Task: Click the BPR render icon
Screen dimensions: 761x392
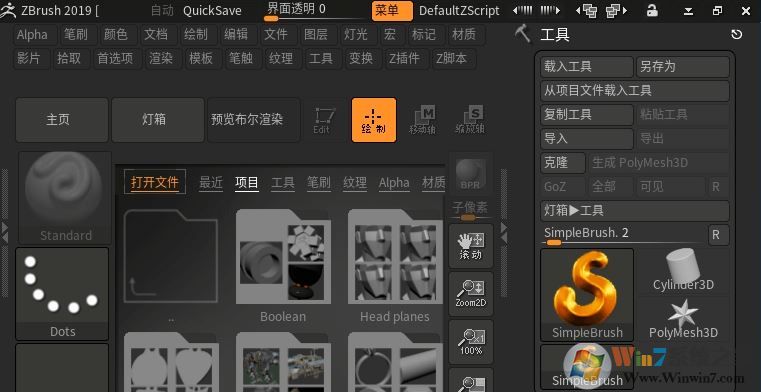Action: [x=470, y=175]
